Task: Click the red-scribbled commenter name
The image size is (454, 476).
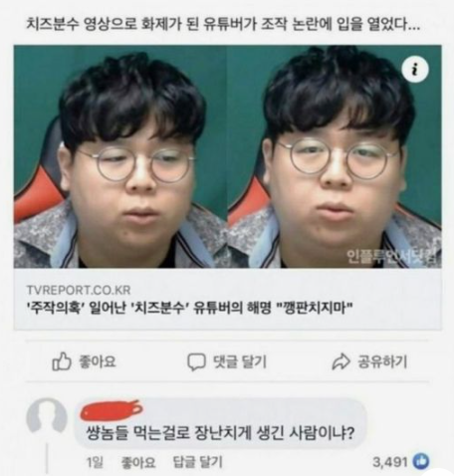Action: tap(112, 410)
